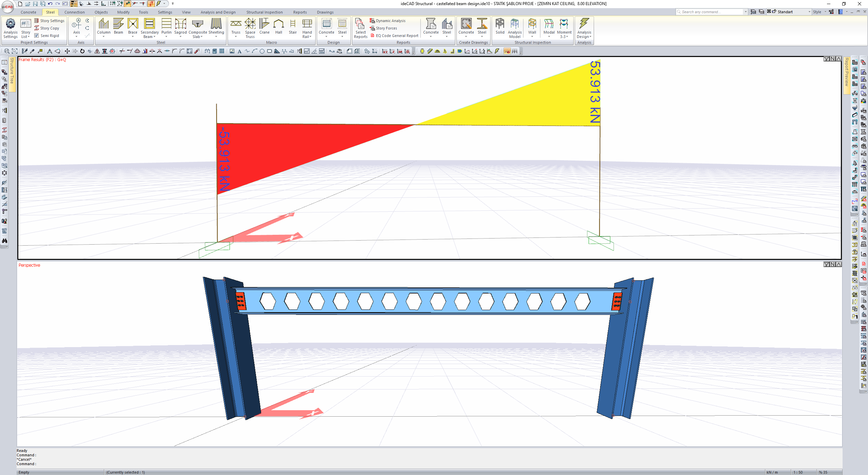The height and width of the screenshot is (475, 868).
Task: Click inside the Search any command field
Action: point(709,12)
